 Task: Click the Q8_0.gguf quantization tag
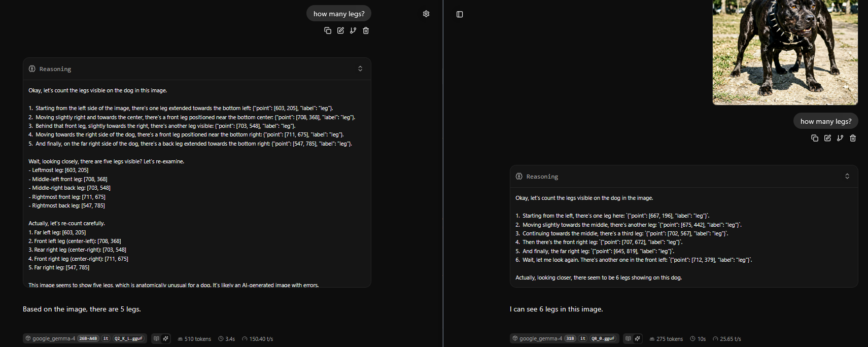(603, 338)
